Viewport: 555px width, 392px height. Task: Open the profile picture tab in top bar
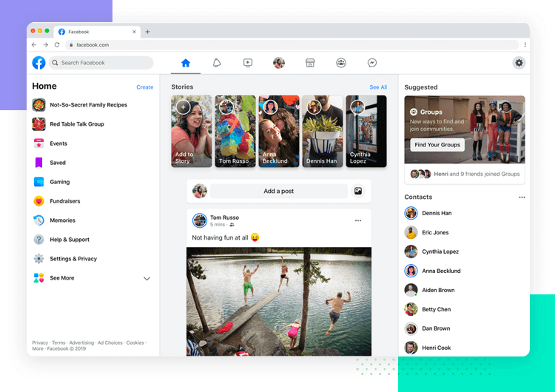[279, 63]
